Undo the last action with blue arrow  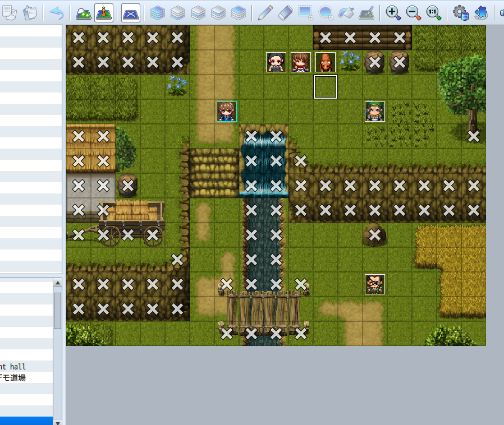coord(57,13)
